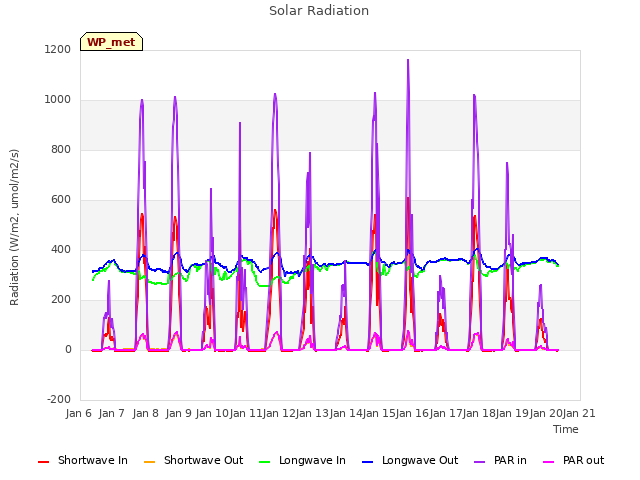Click the Jan 9 x-axis label
Image resolution: width=640 pixels, height=480 pixels.
[179, 413]
